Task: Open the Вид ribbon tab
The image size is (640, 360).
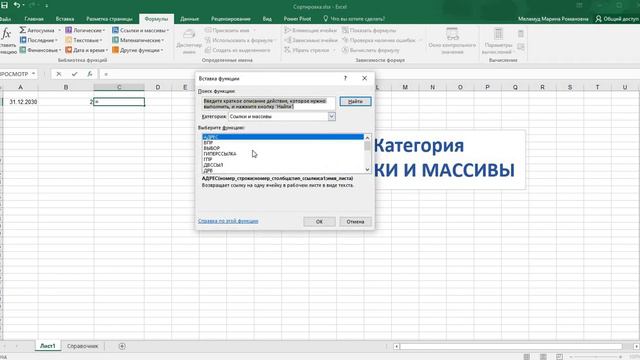Action: pyautogui.click(x=267, y=19)
